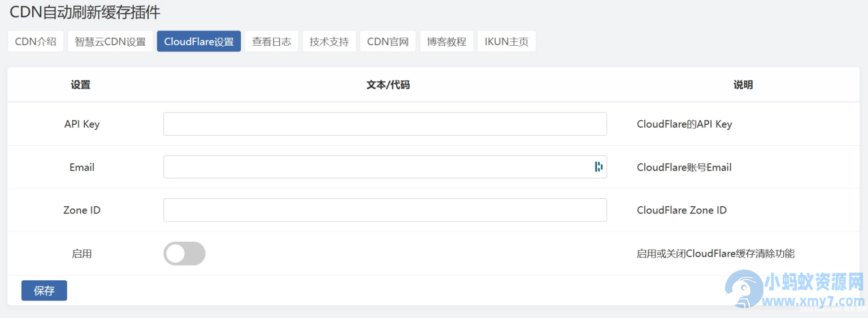Select text 启用或关闭CloudFlare缓存清除功能
The width and height of the screenshot is (868, 318).
[x=715, y=254]
